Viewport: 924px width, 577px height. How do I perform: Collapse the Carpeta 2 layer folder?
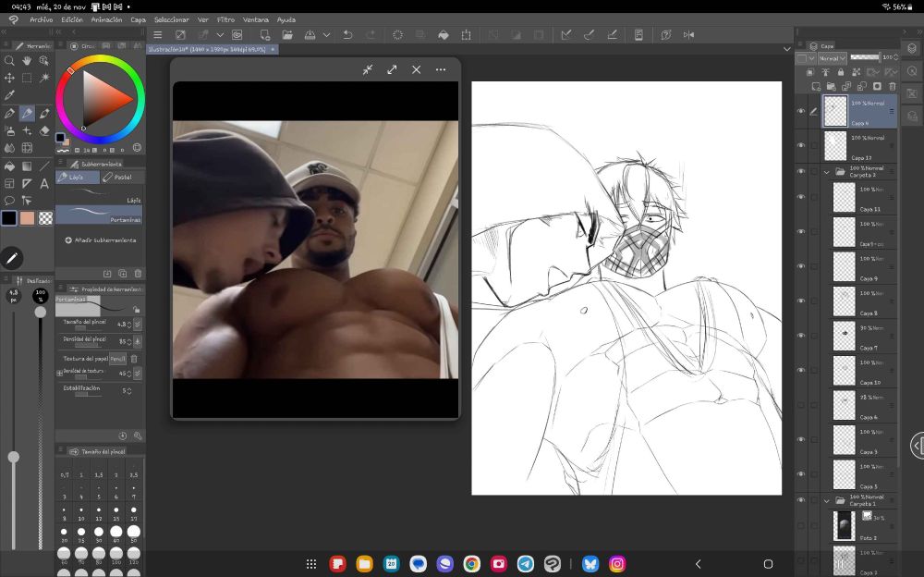(x=826, y=172)
